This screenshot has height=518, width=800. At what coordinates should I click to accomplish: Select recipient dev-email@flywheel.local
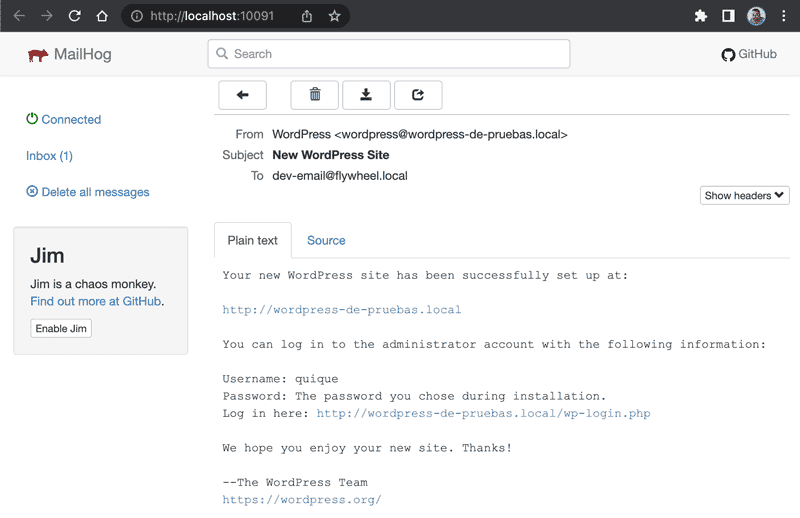340,176
